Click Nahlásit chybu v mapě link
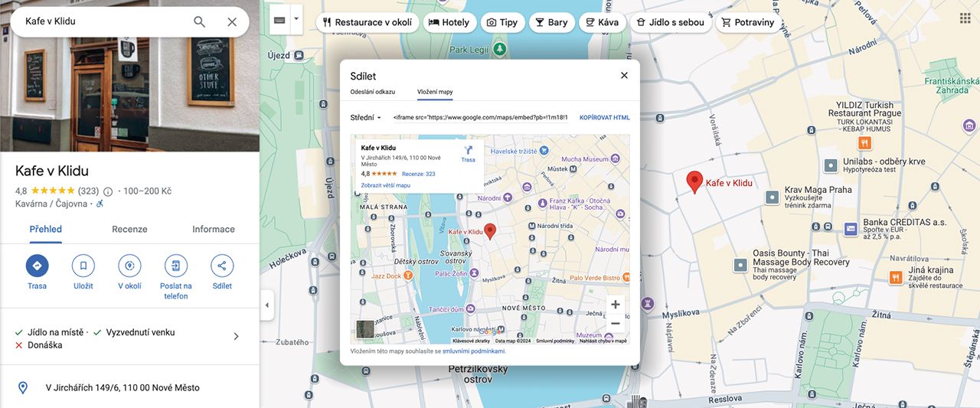The image size is (980, 408). click(603, 341)
